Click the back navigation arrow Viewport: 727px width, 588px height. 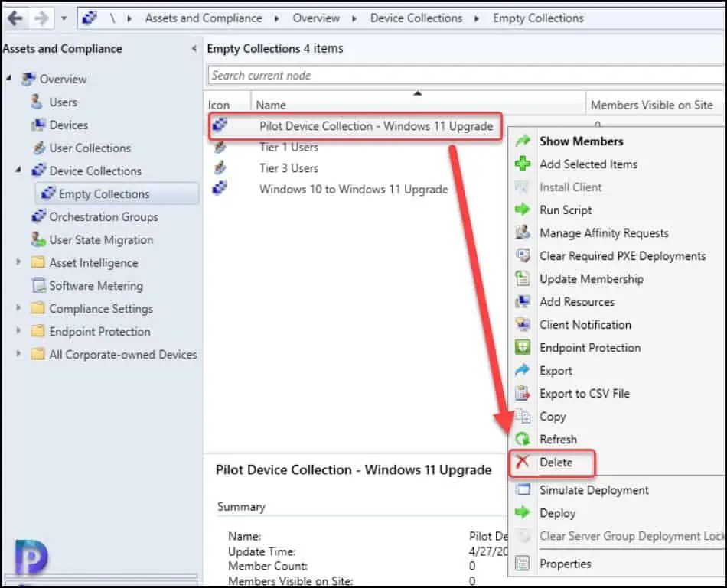click(x=15, y=16)
